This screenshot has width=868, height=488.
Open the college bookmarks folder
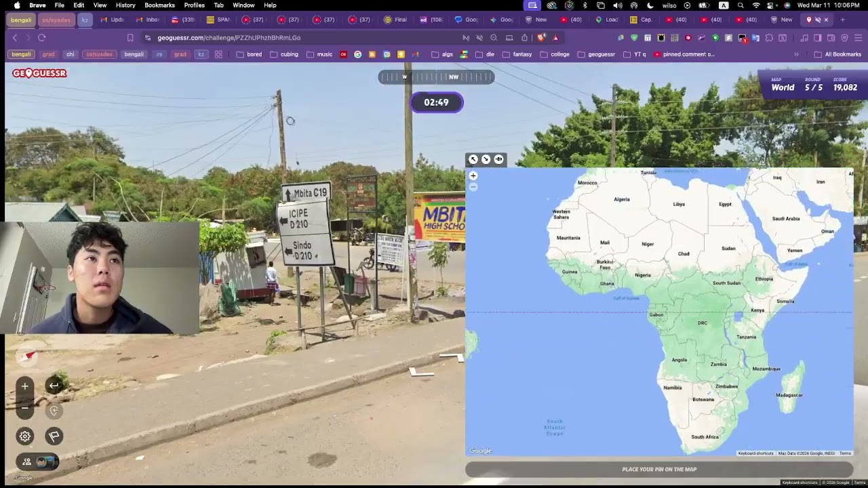click(555, 54)
